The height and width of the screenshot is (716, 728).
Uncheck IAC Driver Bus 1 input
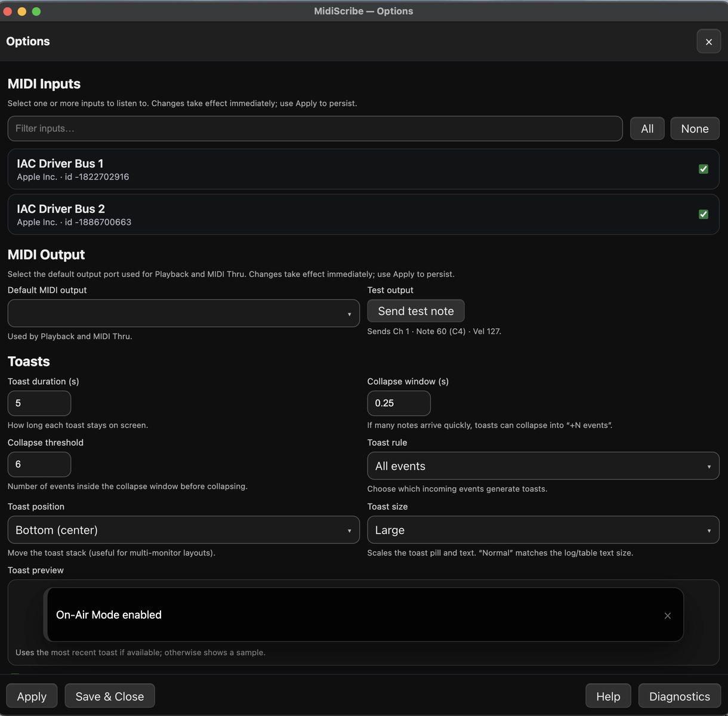point(703,169)
